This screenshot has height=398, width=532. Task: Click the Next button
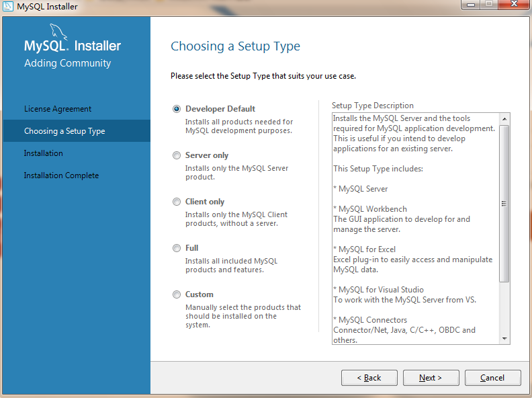pos(431,378)
